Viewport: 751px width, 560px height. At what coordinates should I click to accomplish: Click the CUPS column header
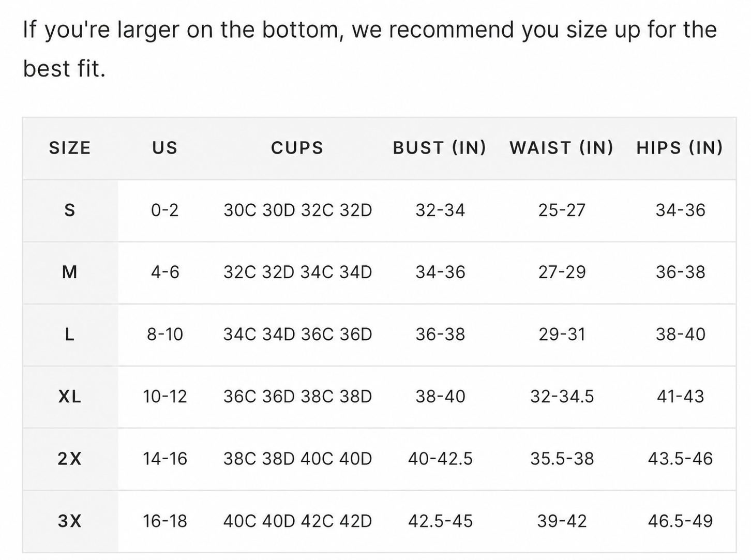point(297,148)
